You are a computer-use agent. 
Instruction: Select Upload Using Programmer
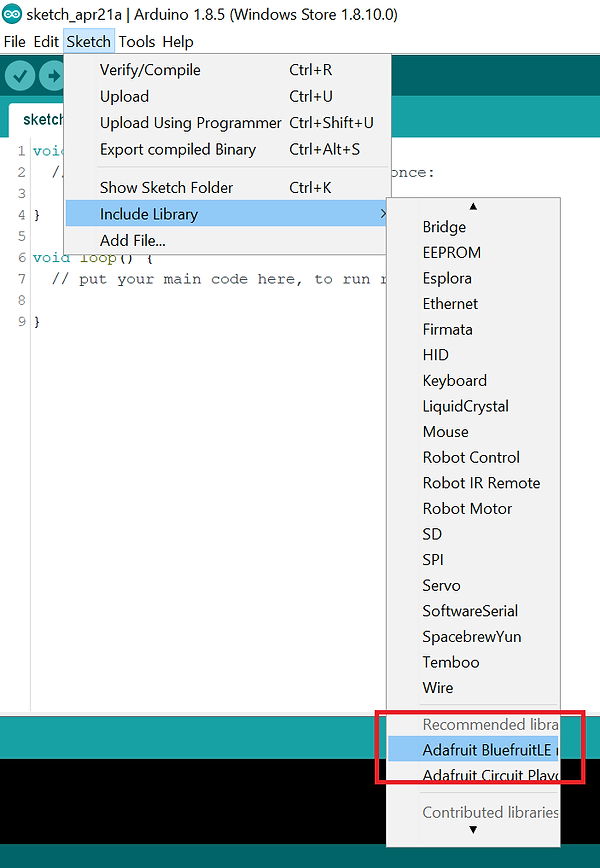pos(227,123)
